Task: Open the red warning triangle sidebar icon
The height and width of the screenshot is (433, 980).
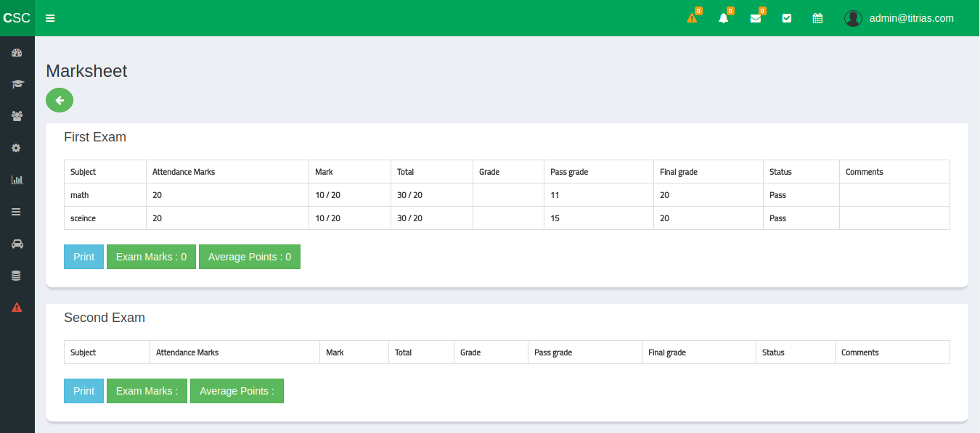Action: pos(17,308)
